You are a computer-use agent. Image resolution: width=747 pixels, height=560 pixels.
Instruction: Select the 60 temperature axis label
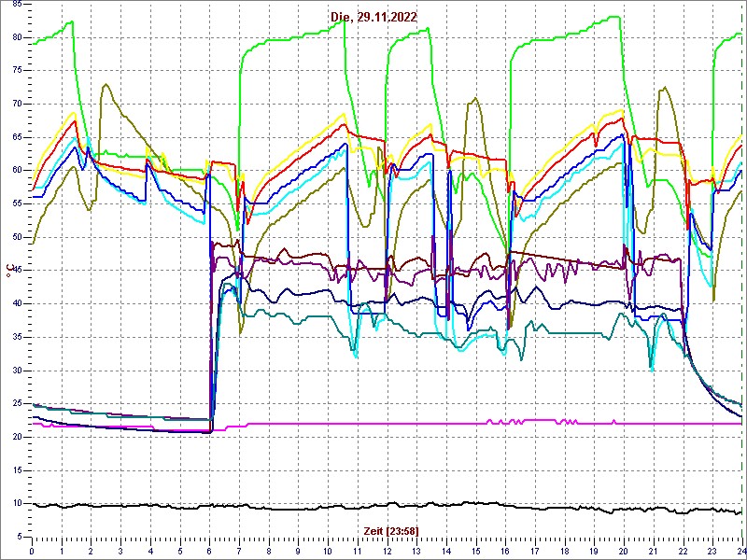pyautogui.click(x=17, y=171)
